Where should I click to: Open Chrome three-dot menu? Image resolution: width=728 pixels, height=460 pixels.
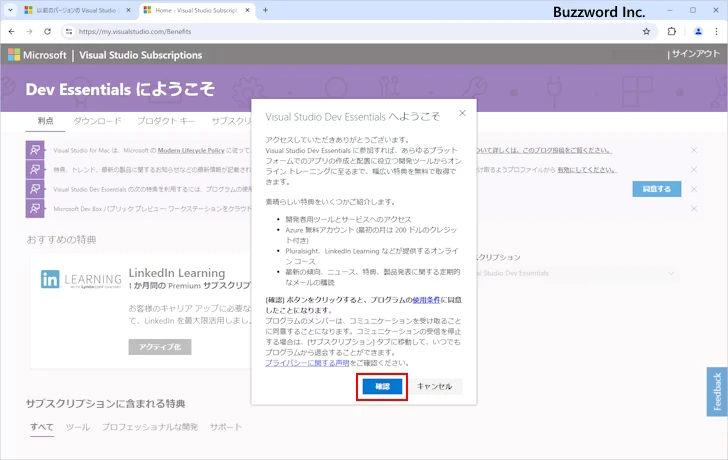[716, 32]
